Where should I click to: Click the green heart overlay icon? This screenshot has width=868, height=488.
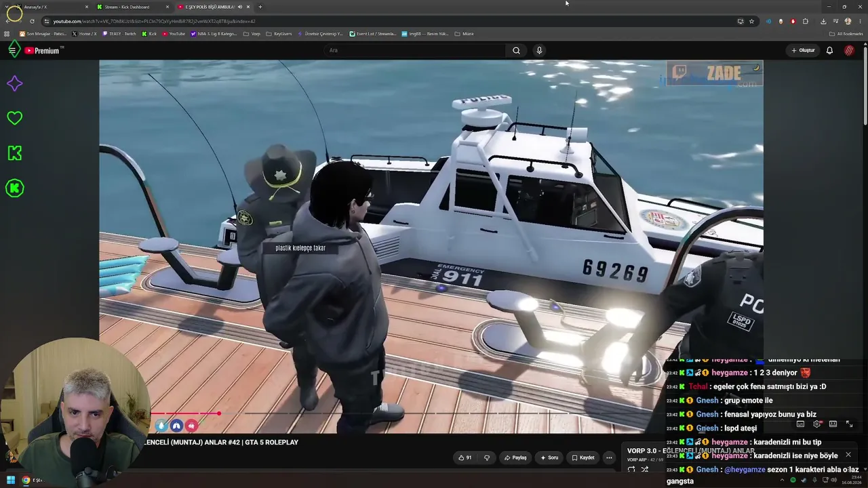point(14,118)
